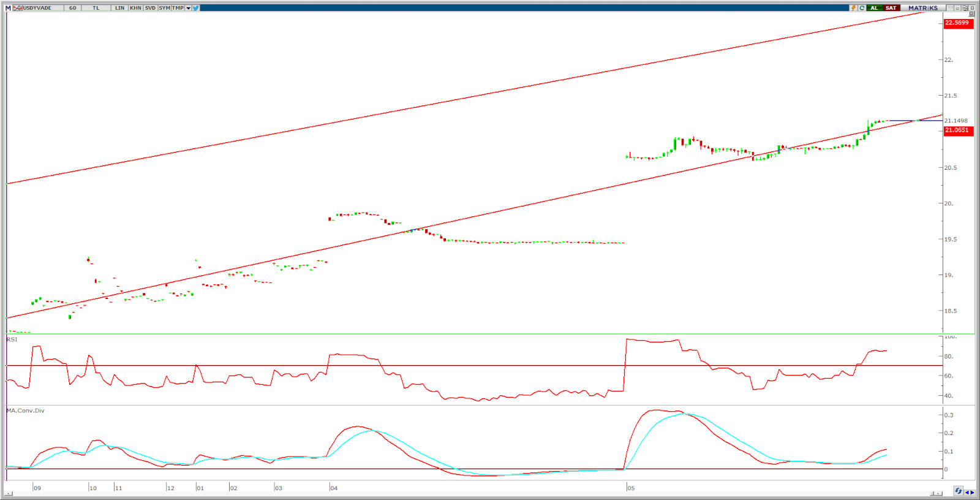Click the SYM toolbar button

(164, 8)
